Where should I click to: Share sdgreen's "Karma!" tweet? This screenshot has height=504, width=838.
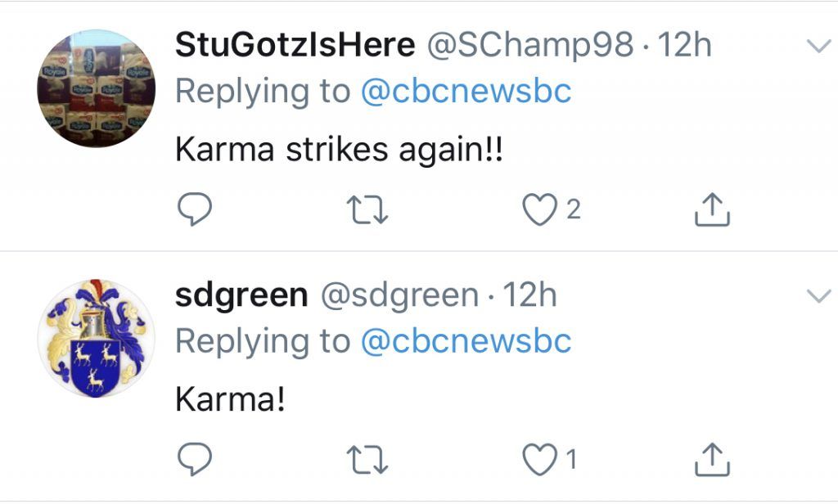click(712, 461)
